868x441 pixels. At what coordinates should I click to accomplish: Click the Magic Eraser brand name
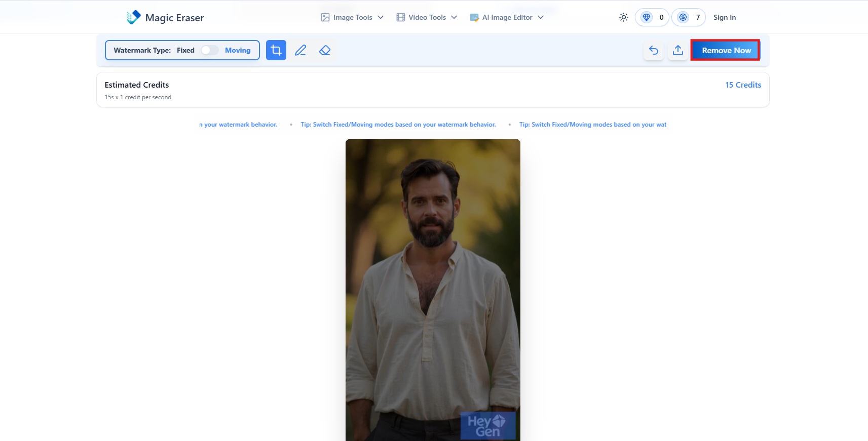(174, 18)
